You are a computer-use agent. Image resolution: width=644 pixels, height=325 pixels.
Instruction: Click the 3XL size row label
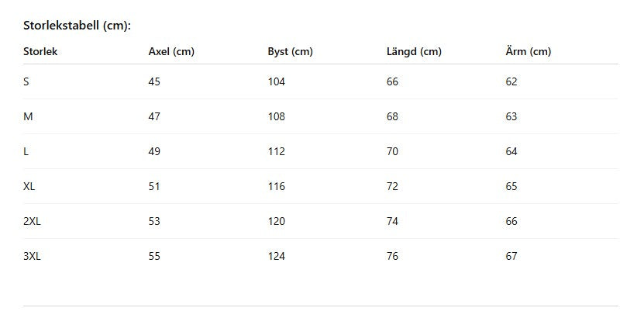32,256
